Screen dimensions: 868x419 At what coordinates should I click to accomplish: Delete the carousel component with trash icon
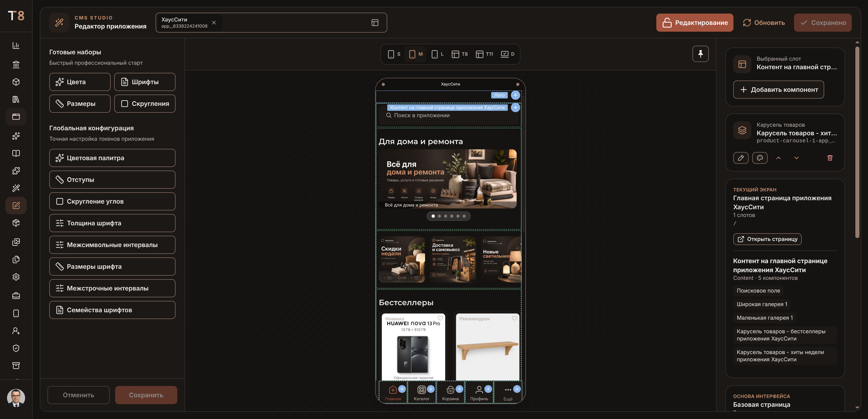(x=830, y=158)
